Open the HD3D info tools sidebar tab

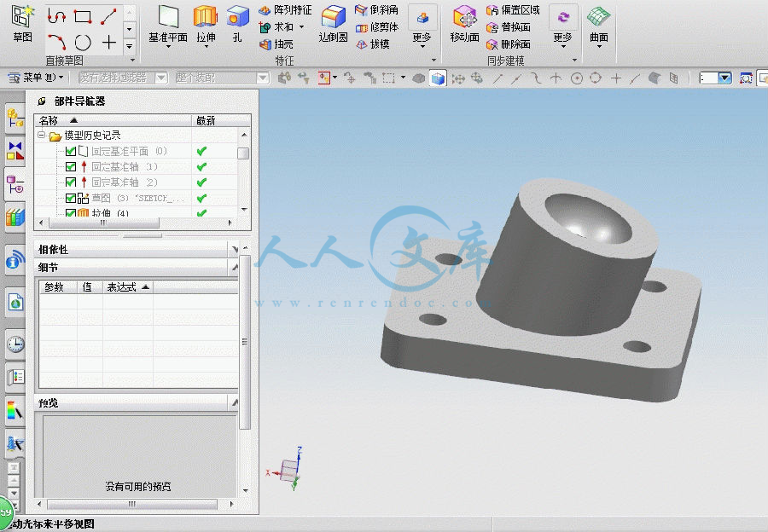point(15,260)
